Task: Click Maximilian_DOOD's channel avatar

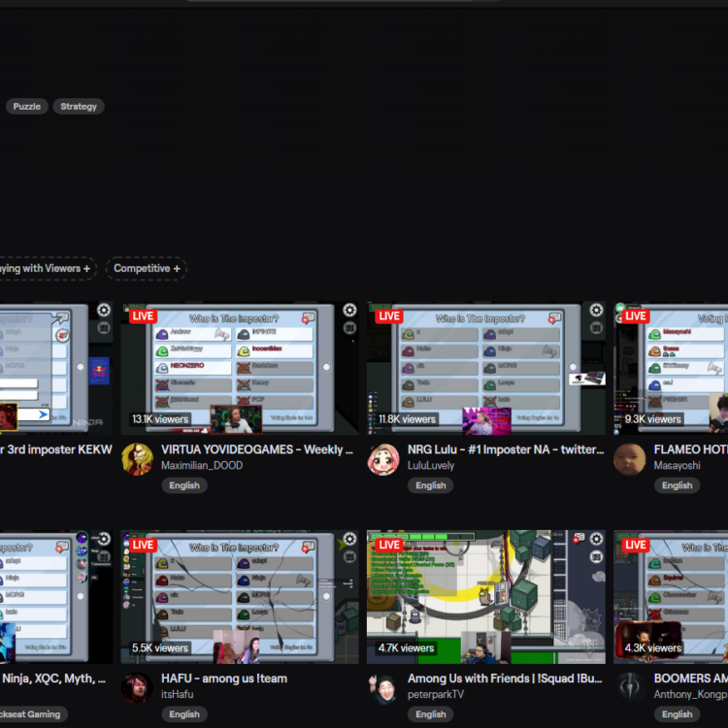Action: (x=137, y=459)
